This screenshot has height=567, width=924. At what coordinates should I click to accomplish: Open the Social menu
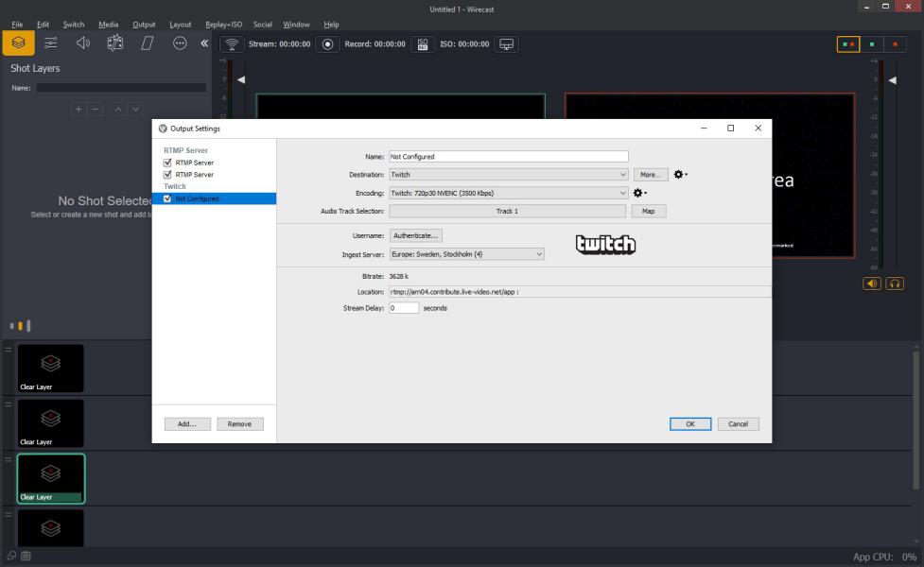[x=262, y=25]
